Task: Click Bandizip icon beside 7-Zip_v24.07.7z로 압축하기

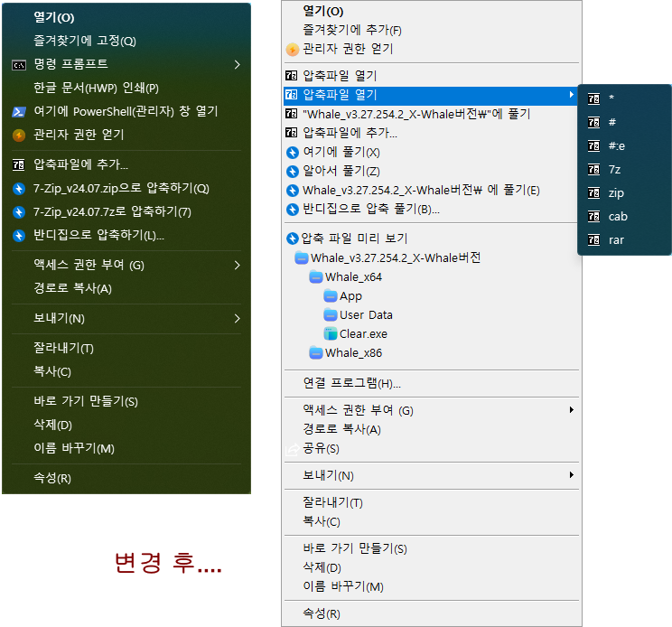Action: [19, 211]
